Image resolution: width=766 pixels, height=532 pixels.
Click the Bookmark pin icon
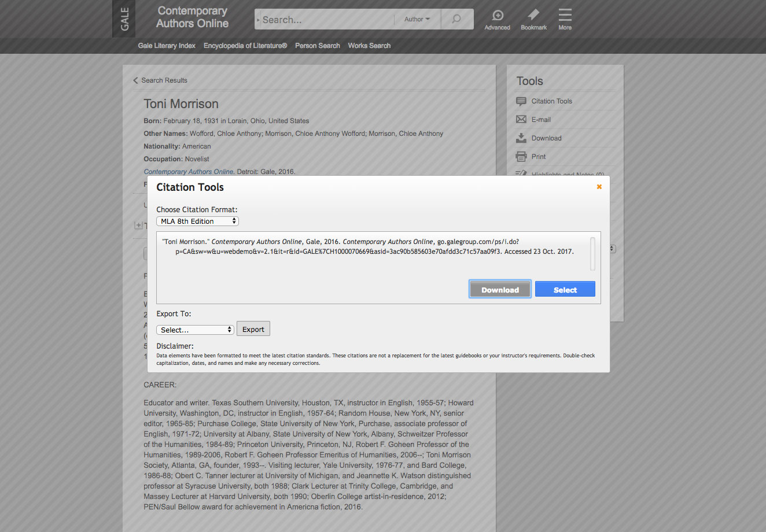533,14
